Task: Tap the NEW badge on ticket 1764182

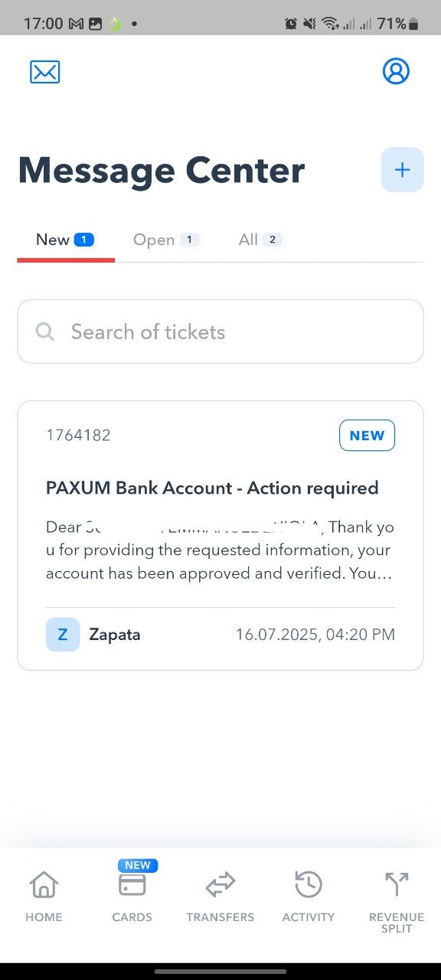Action: (367, 436)
